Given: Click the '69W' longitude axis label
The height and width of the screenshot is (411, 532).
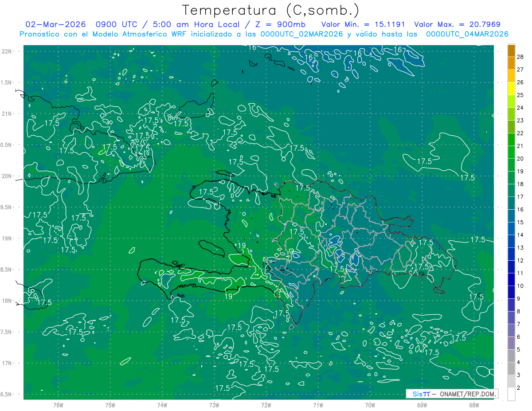Looking at the screenshot, I should coord(422,405).
